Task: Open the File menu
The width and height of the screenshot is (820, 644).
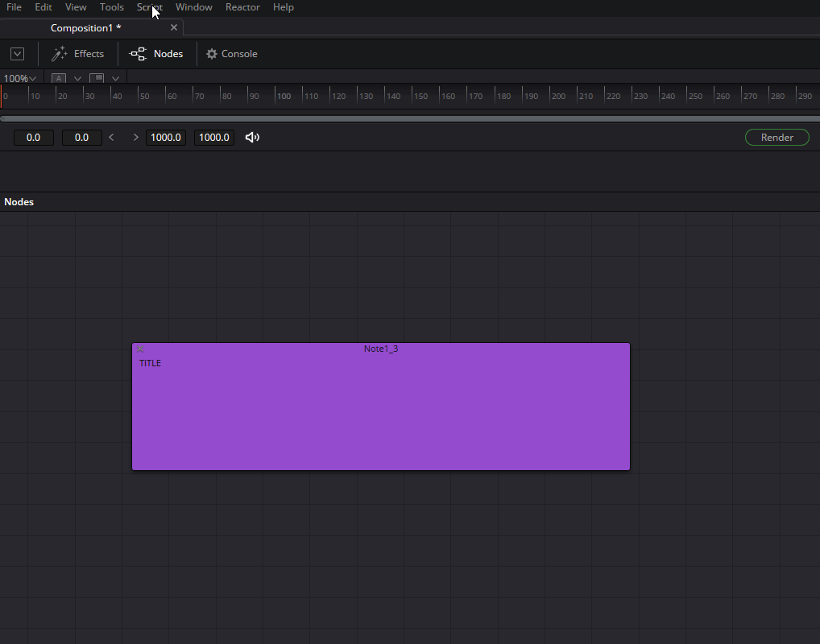Action: click(14, 7)
